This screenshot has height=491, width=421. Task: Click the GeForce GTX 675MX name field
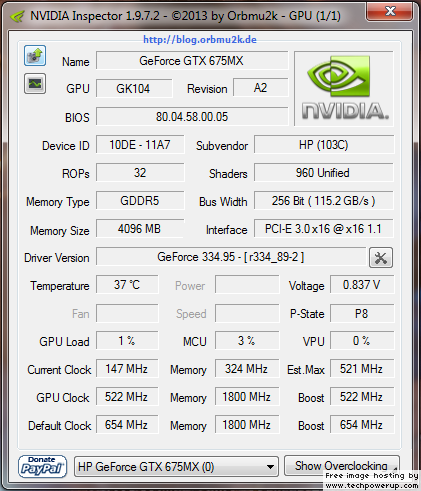click(192, 61)
